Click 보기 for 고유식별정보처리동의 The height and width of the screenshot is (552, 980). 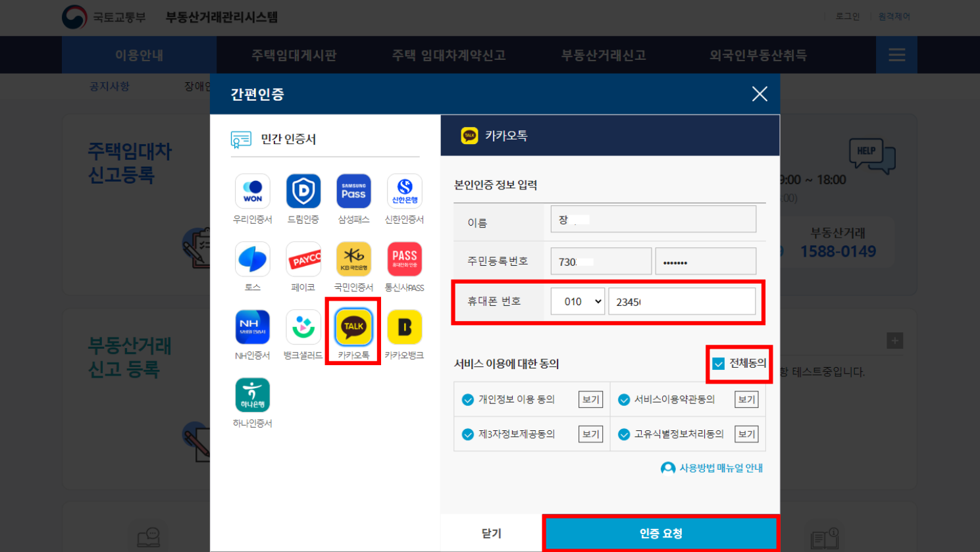[x=746, y=434]
